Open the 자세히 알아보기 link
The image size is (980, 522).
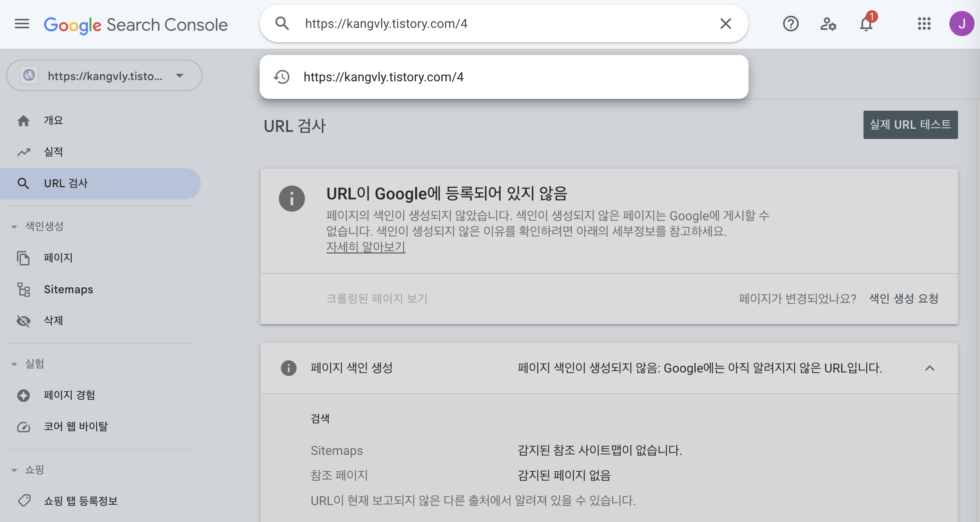click(366, 247)
